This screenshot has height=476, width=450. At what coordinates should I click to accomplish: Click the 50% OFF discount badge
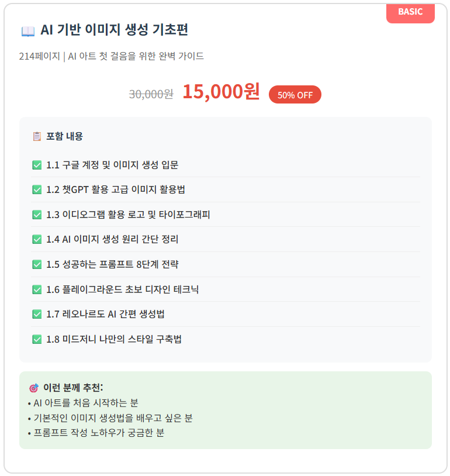click(295, 95)
